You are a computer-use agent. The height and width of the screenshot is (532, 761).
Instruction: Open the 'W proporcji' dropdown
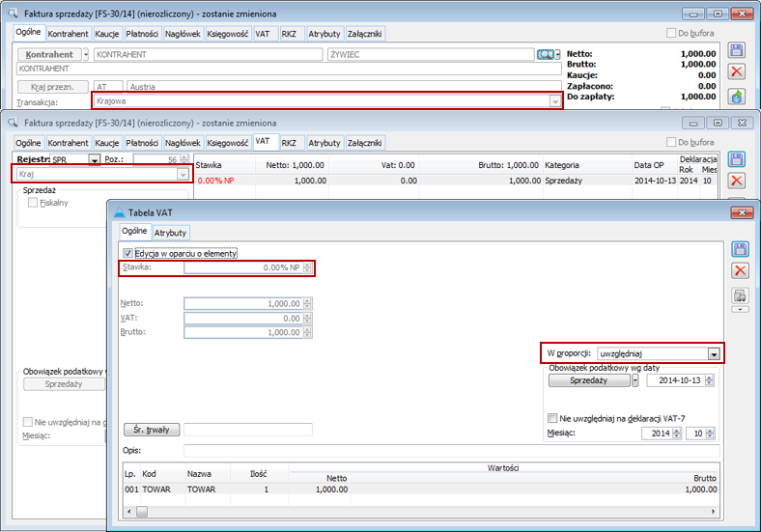714,354
